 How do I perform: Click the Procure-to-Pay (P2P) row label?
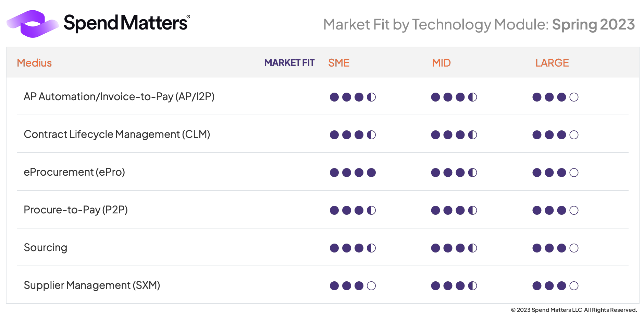[x=76, y=210]
